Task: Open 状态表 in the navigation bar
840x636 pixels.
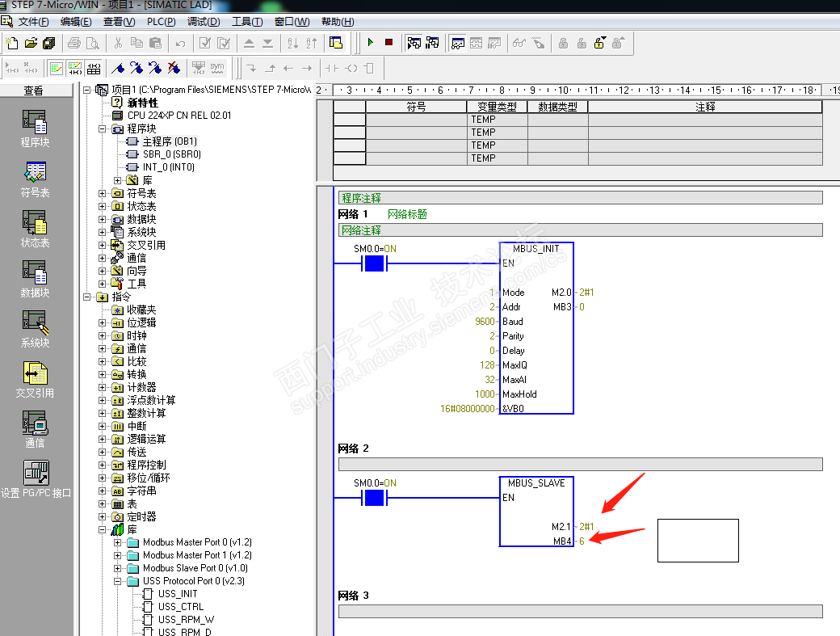Action: coord(35,230)
